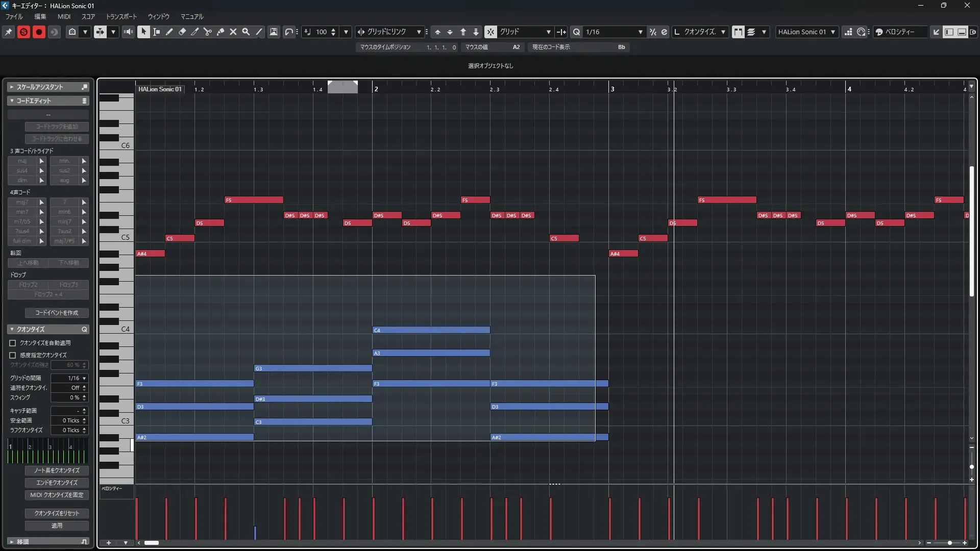
Task: Open the トランスポート menu
Action: point(121,16)
